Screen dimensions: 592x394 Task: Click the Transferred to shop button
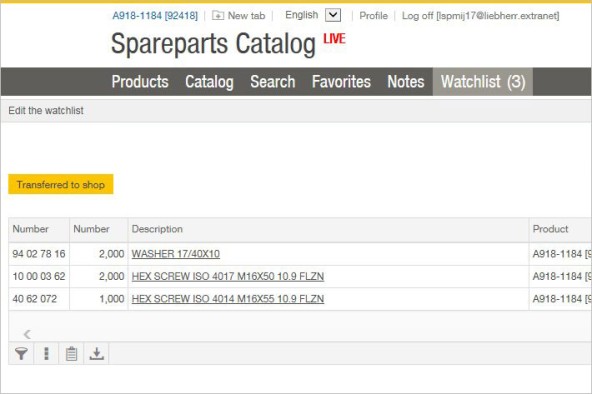(61, 184)
